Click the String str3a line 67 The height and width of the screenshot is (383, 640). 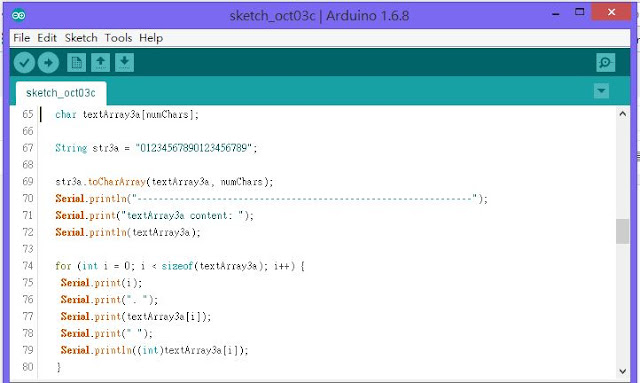[x=156, y=148]
